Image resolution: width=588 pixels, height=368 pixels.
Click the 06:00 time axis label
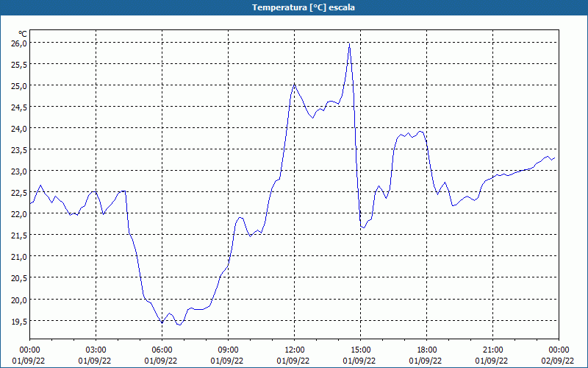tap(162, 350)
